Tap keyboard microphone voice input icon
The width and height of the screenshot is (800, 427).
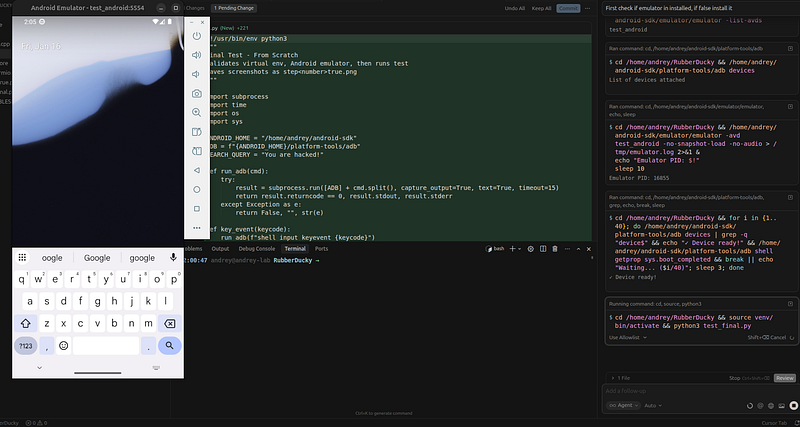(x=173, y=257)
